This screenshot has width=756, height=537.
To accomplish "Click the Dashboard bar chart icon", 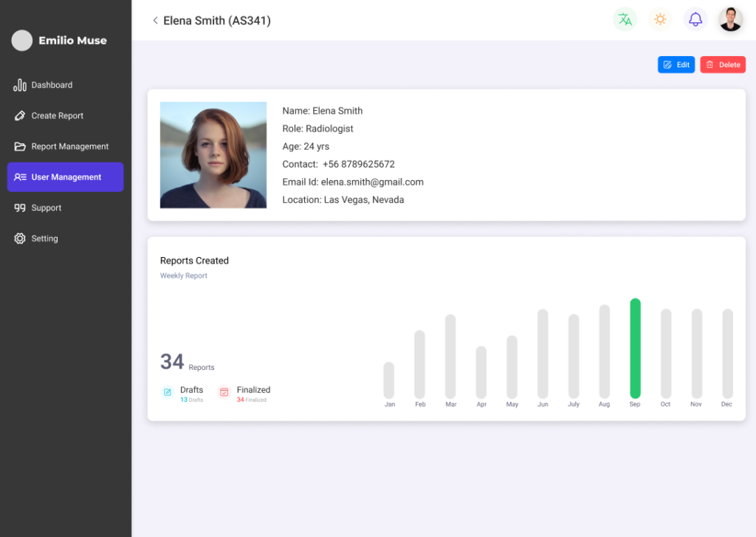I will point(20,85).
